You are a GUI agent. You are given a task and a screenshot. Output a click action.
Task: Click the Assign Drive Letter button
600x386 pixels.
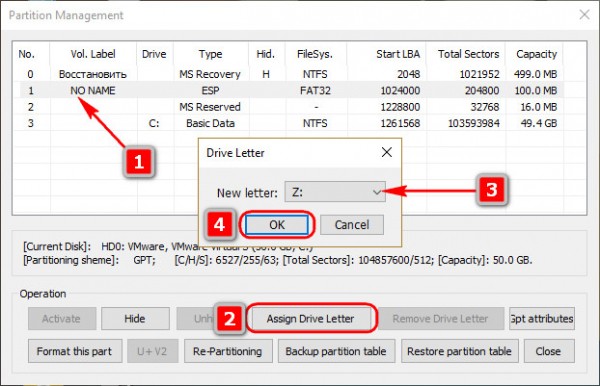(310, 318)
